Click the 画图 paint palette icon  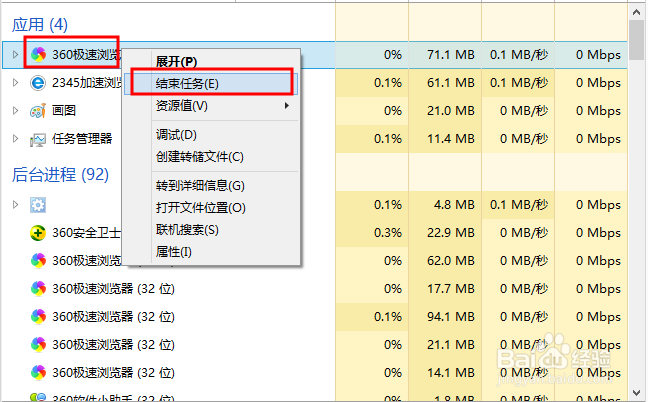pyautogui.click(x=38, y=111)
